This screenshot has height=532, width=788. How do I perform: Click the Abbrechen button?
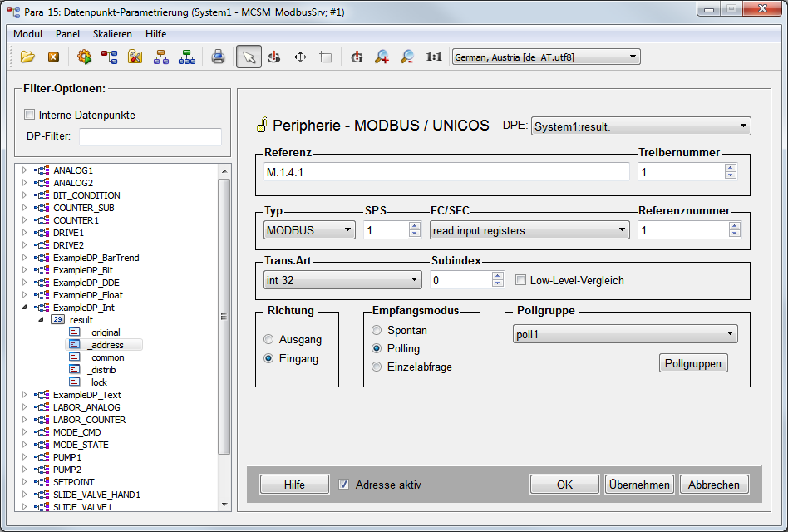coord(714,485)
